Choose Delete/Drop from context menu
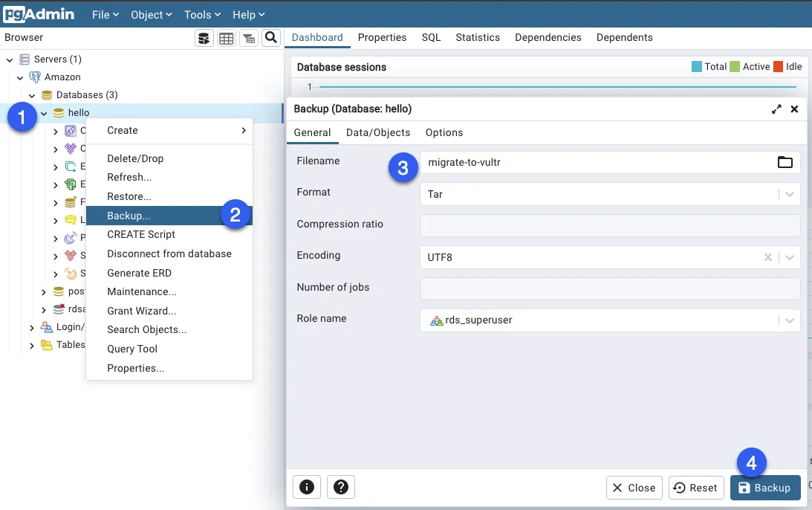The width and height of the screenshot is (812, 510). click(169, 158)
